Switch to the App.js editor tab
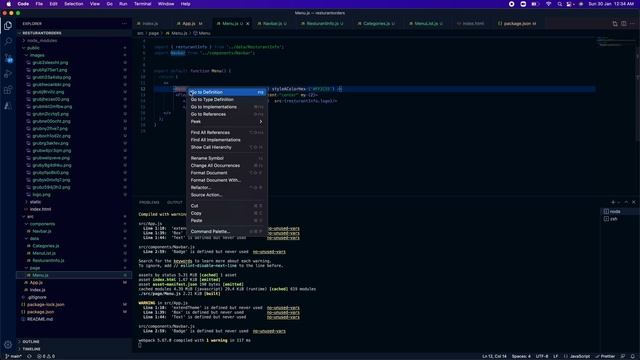The width and height of the screenshot is (640, 360). click(189, 24)
